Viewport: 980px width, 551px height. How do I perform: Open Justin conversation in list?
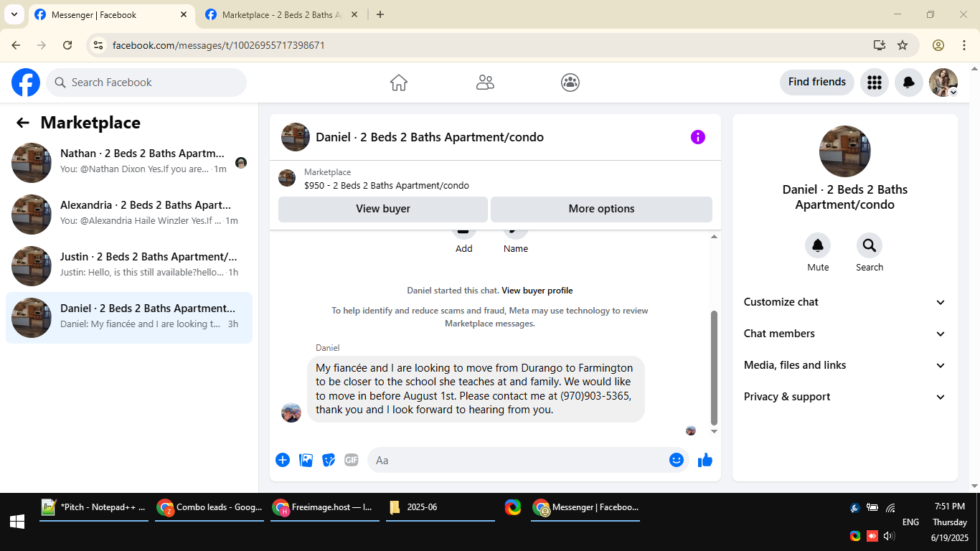[129, 266]
